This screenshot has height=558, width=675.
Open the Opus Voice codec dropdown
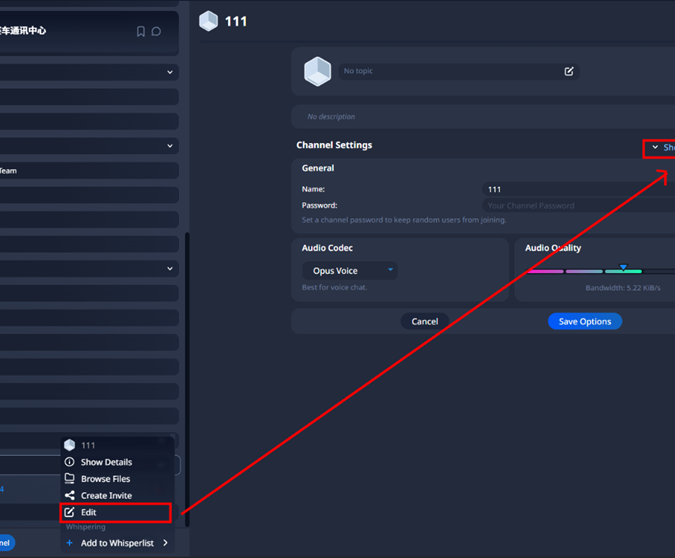[349, 270]
